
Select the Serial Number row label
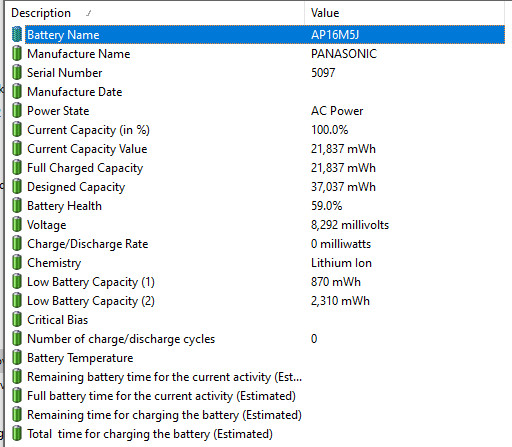pyautogui.click(x=65, y=73)
